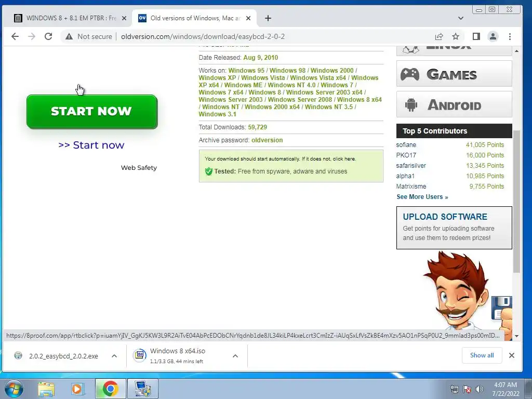532x399 pixels.
Task: Click the address bar URL
Action: click(x=203, y=36)
